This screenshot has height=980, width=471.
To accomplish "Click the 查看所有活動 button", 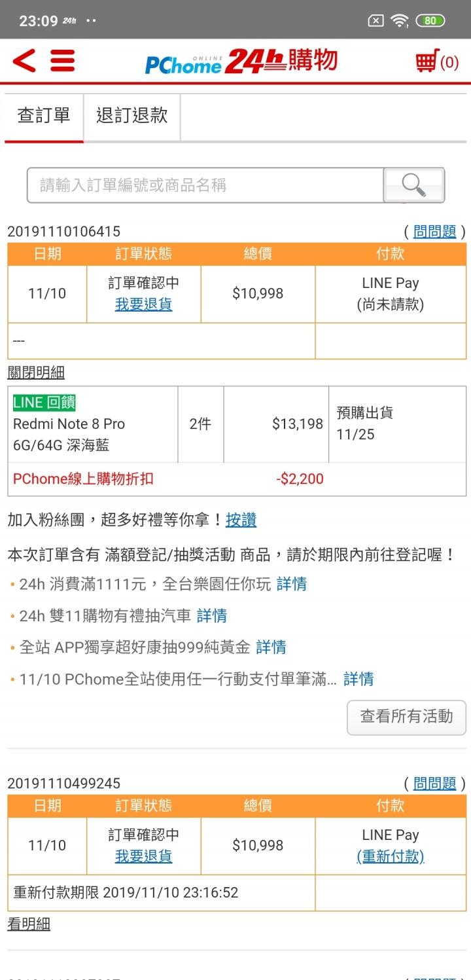I will coord(406,717).
